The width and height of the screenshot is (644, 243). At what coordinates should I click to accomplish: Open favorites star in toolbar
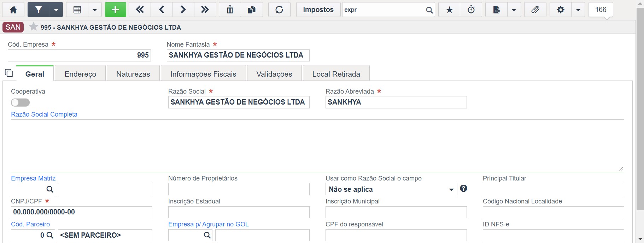(449, 10)
